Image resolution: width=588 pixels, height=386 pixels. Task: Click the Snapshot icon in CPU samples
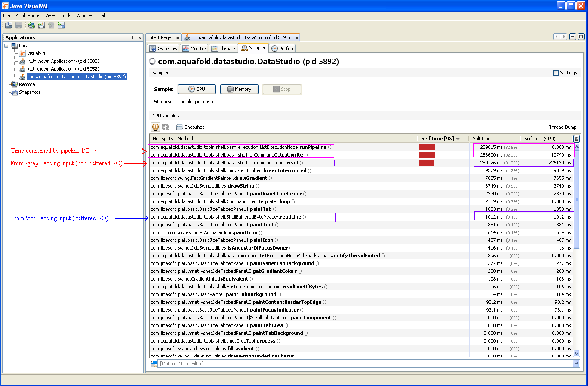pyautogui.click(x=180, y=127)
